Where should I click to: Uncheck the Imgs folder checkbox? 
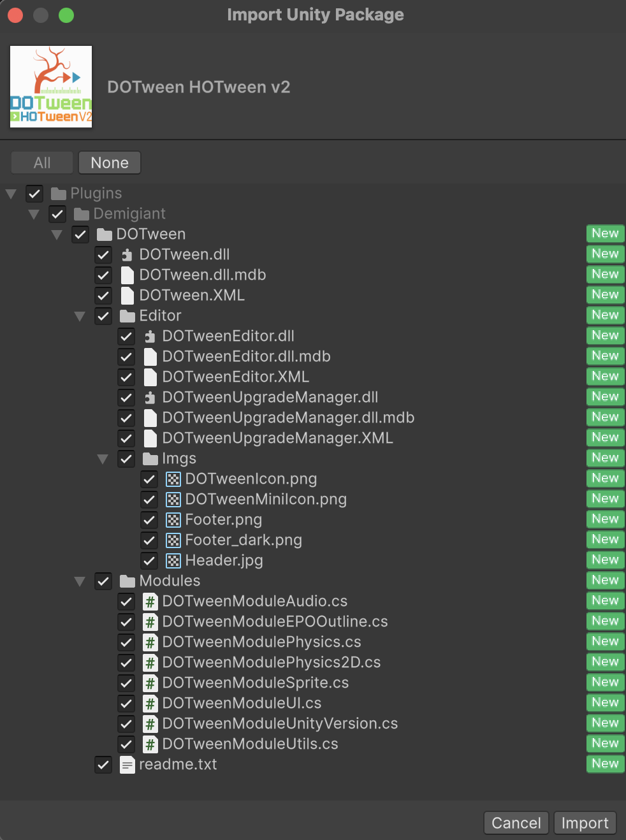(126, 458)
